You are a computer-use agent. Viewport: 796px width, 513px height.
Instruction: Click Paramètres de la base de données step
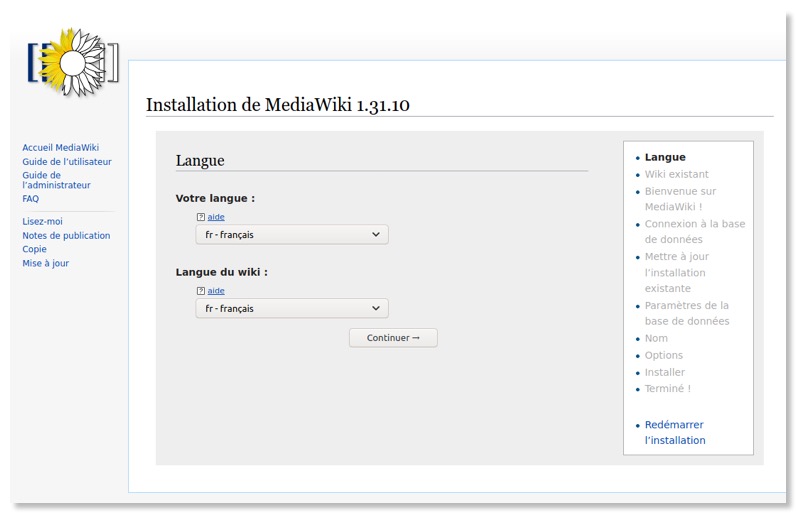pyautogui.click(x=687, y=313)
